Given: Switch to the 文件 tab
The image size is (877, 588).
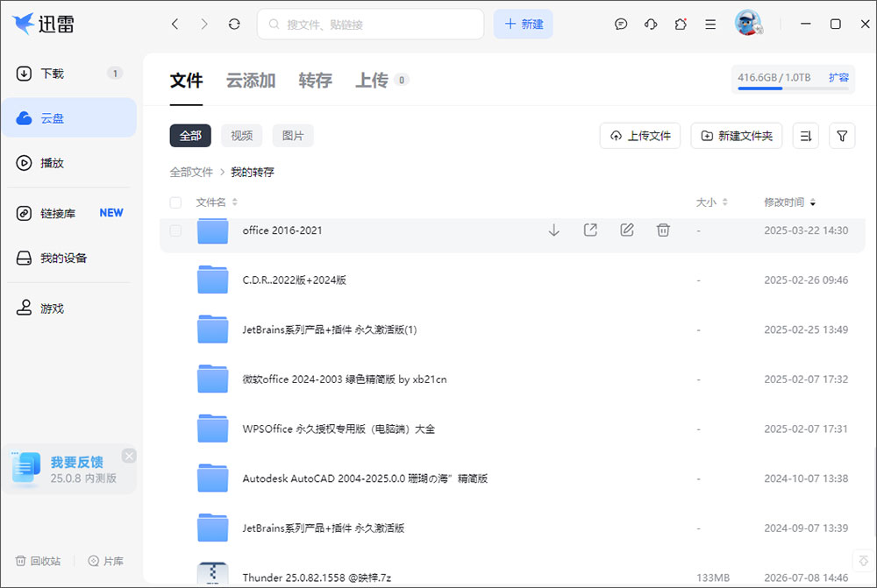Looking at the screenshot, I should click(186, 81).
